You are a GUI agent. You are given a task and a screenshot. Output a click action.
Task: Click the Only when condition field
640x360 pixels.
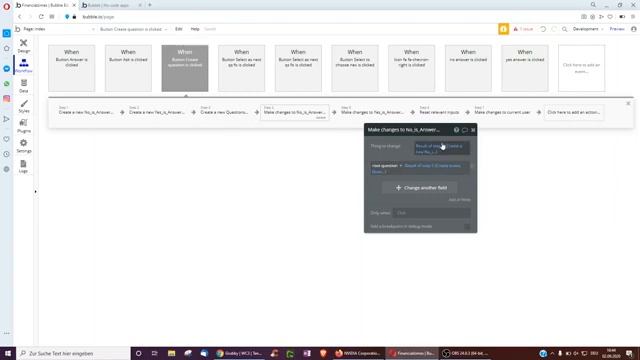tap(432, 213)
